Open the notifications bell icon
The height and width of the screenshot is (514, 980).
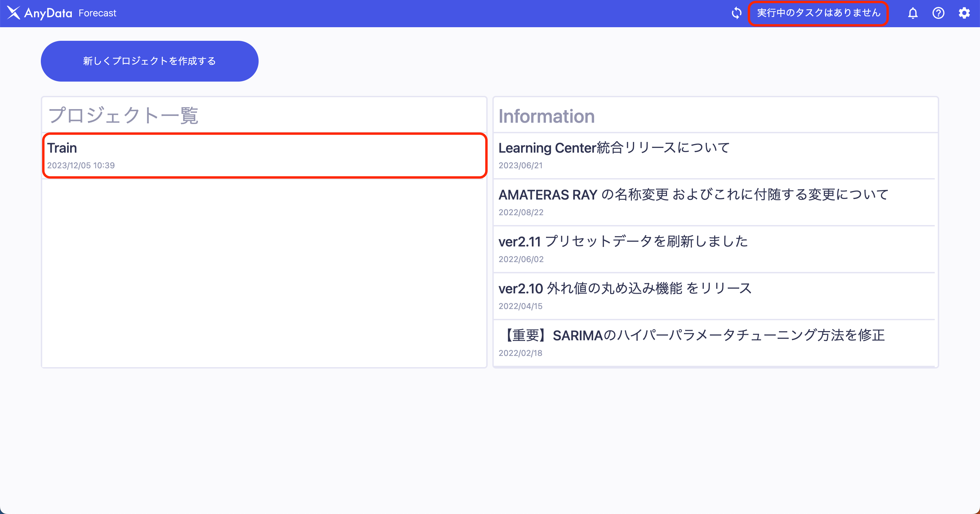click(x=913, y=13)
